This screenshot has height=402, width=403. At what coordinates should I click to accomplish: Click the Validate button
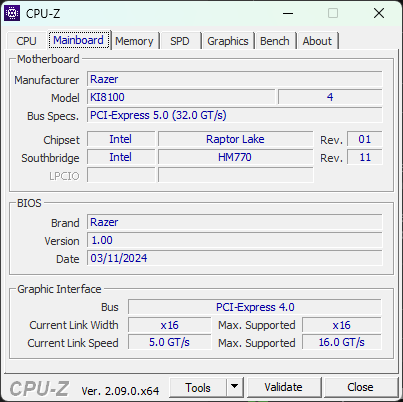(x=284, y=387)
